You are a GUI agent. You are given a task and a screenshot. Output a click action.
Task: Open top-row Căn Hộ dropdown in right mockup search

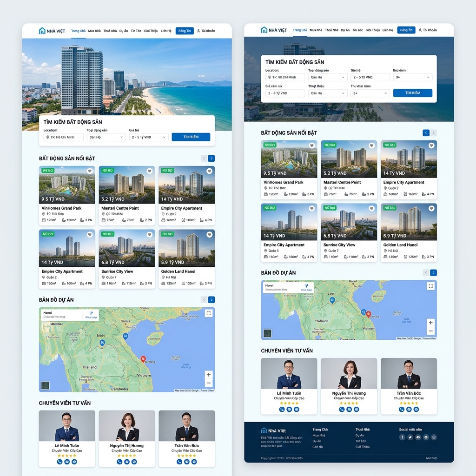pos(328,77)
